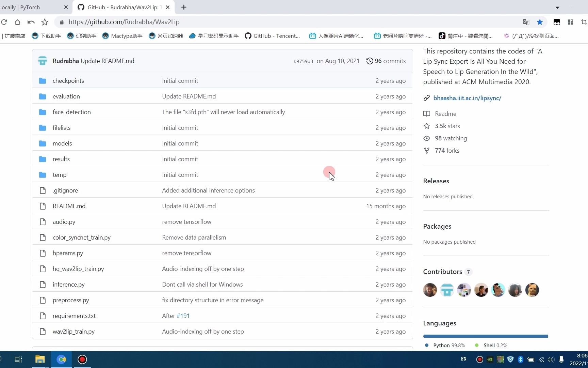Close the GitHub Wav2Lip tab
The width and height of the screenshot is (588, 368).
click(168, 7)
